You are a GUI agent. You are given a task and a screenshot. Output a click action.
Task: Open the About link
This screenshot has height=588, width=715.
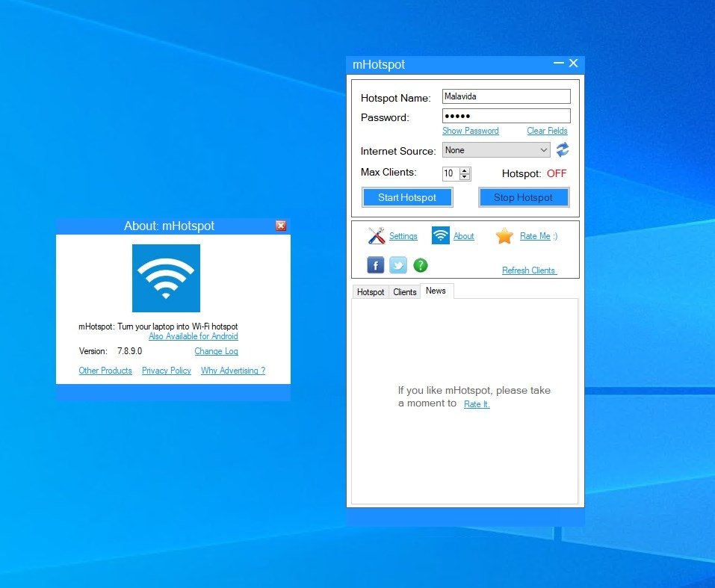(x=464, y=236)
